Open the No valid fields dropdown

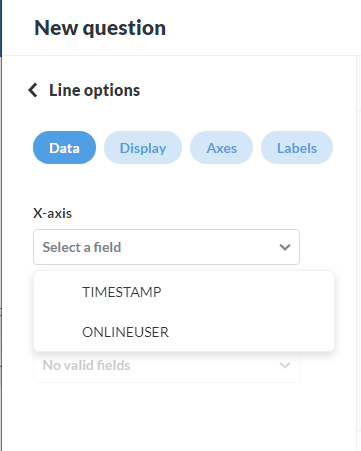(x=166, y=365)
